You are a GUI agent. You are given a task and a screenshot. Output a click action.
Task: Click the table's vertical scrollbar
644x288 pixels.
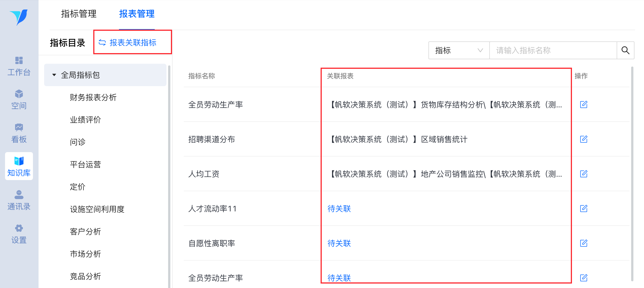(x=632, y=173)
